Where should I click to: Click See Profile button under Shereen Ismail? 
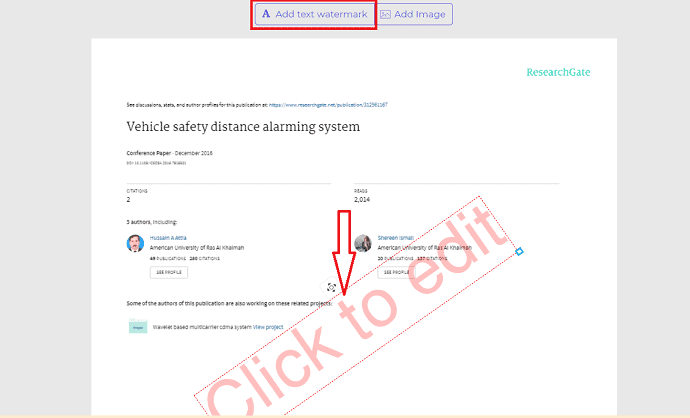click(395, 271)
